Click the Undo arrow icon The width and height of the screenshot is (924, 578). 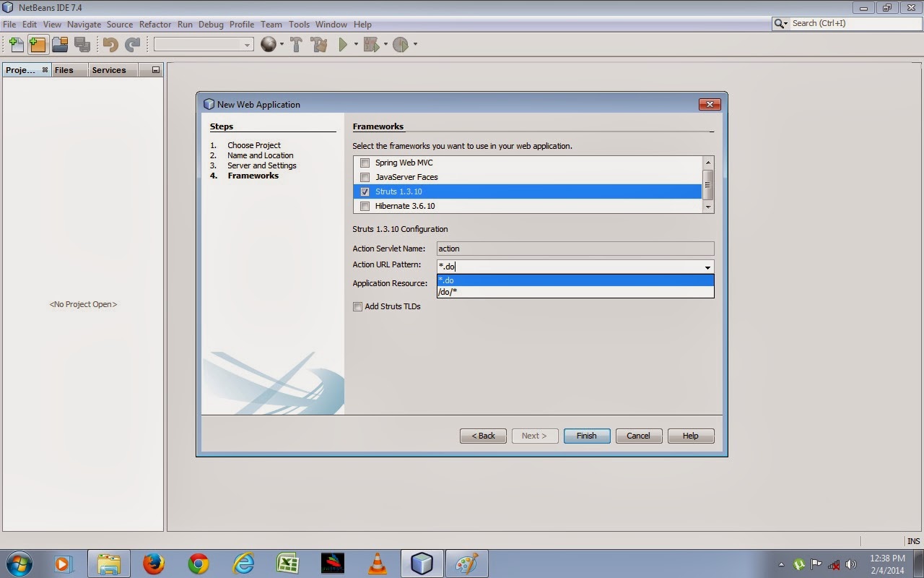[x=110, y=45]
